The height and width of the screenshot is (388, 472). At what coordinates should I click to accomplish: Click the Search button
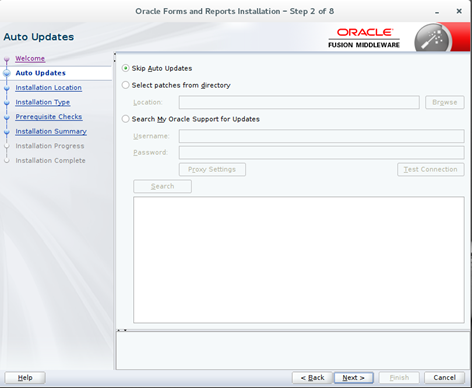point(162,186)
